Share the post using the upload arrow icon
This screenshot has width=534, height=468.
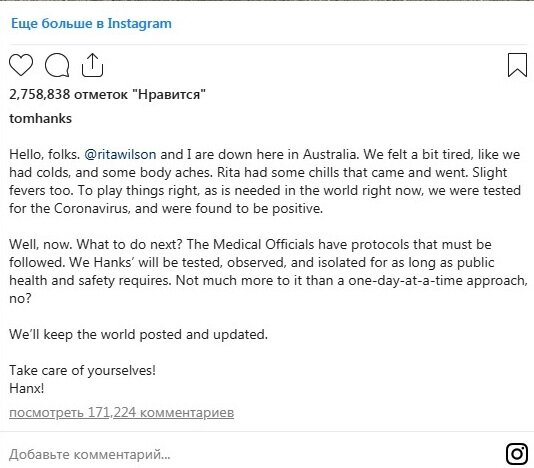[x=92, y=65]
